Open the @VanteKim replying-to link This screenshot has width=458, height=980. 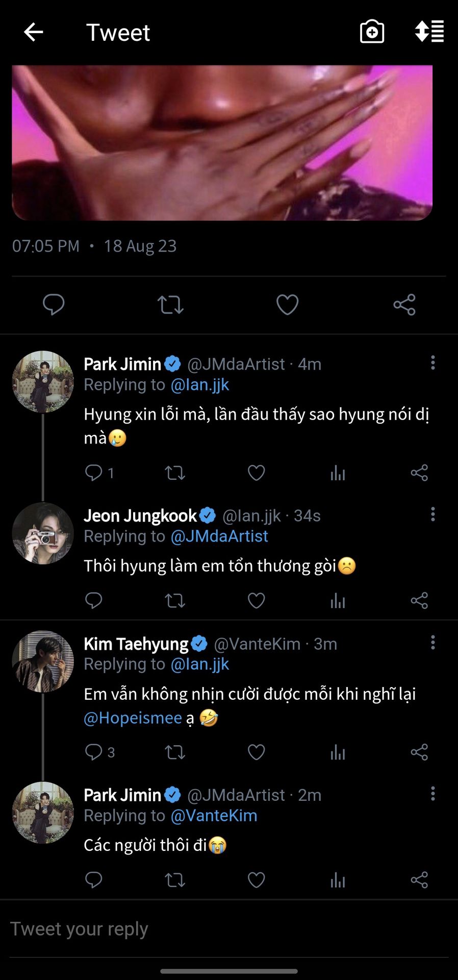tap(214, 816)
